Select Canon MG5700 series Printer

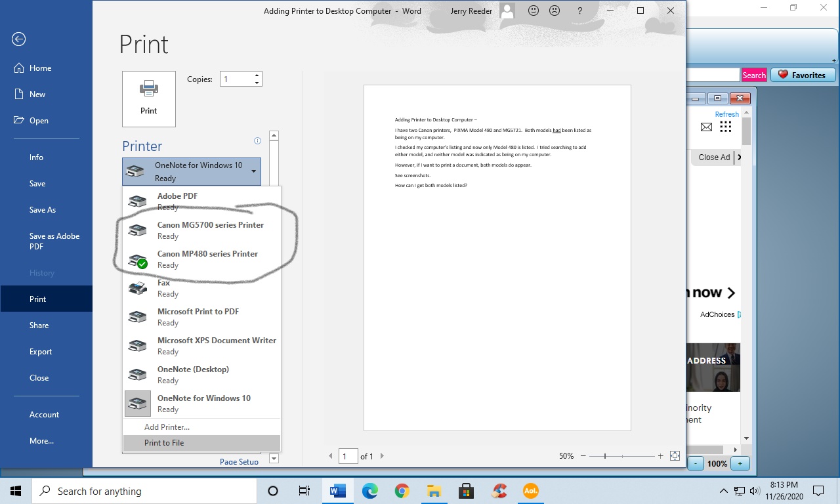click(x=201, y=230)
